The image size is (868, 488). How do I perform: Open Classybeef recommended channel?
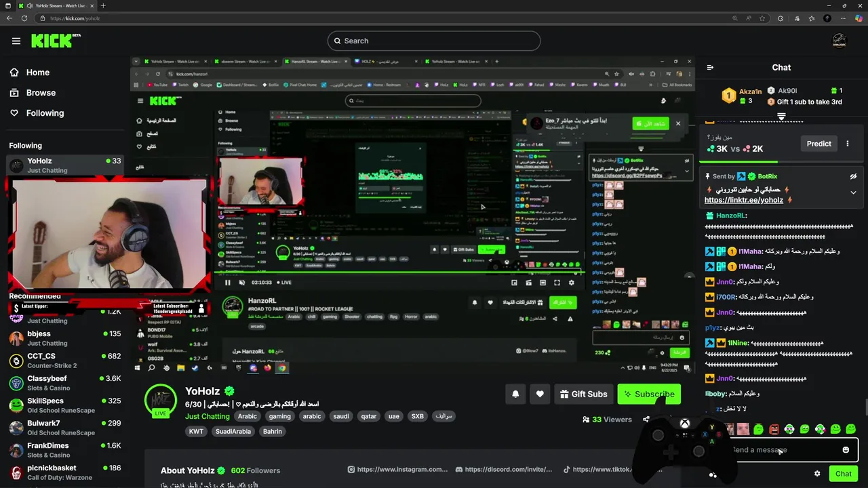coord(65,383)
